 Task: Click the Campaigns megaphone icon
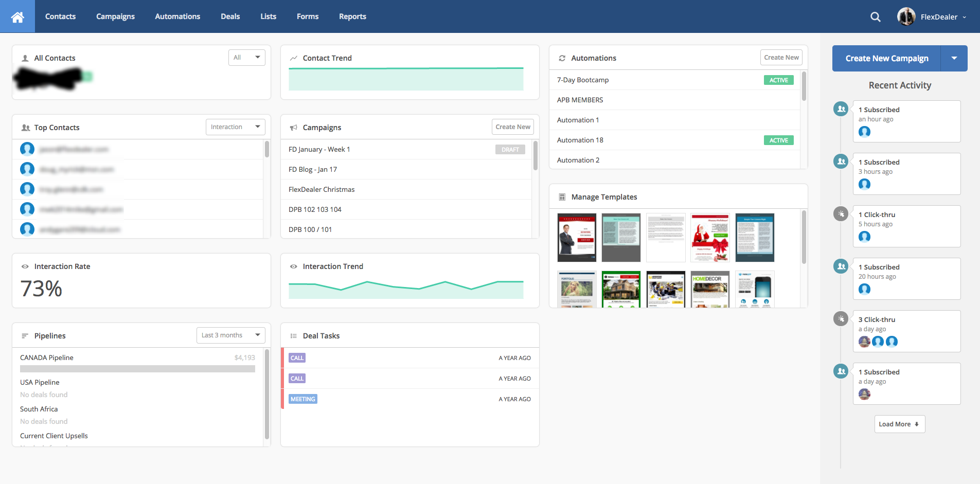point(293,128)
